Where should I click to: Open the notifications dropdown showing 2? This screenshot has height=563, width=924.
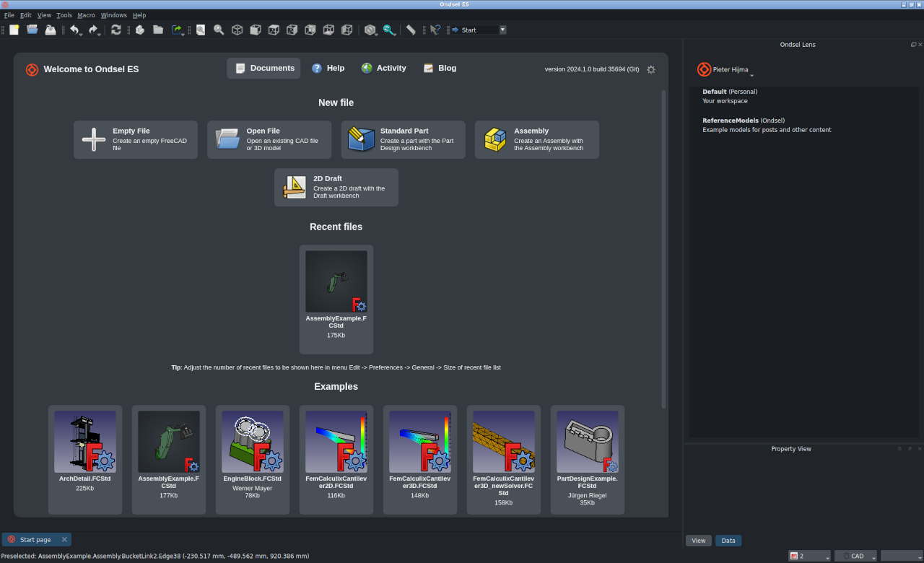click(810, 556)
